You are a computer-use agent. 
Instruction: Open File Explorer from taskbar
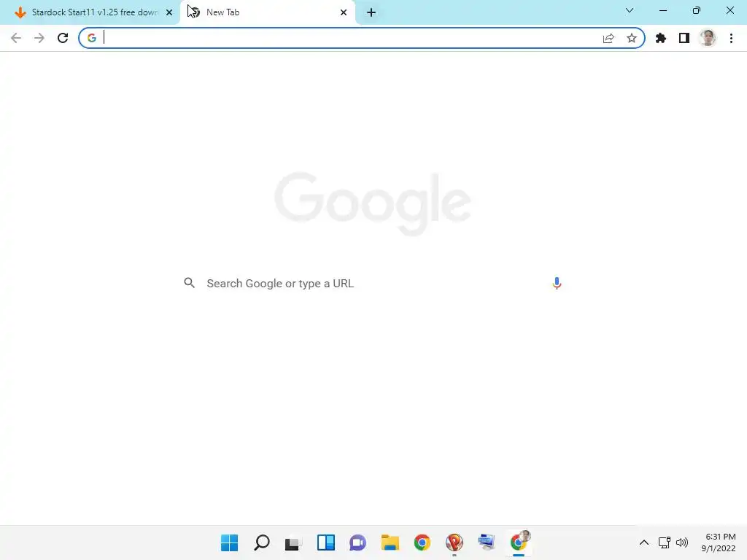tap(390, 542)
